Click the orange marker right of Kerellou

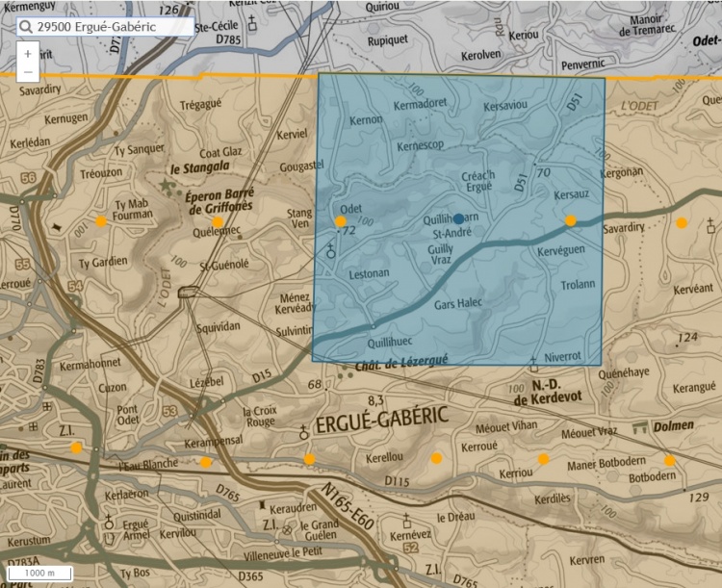coord(437,458)
